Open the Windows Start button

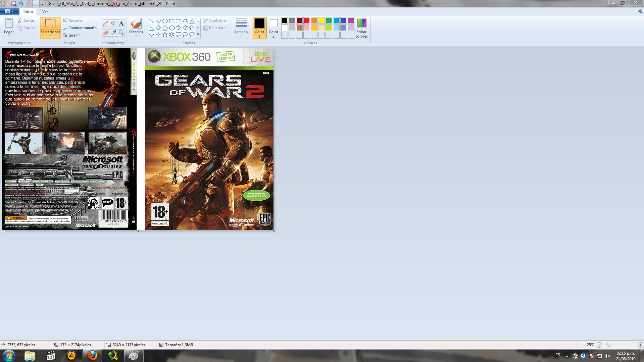pos(9,356)
